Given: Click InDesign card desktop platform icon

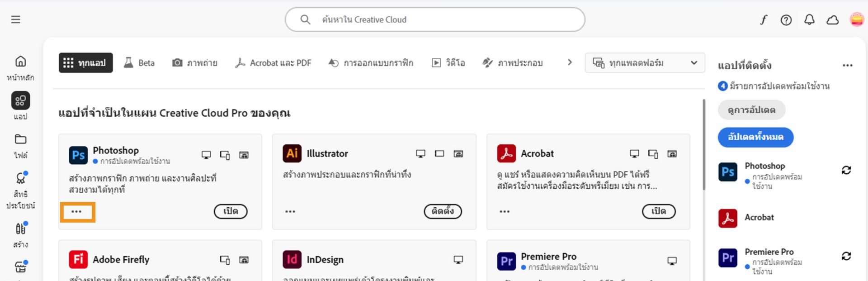Looking at the screenshot, I should (x=458, y=260).
